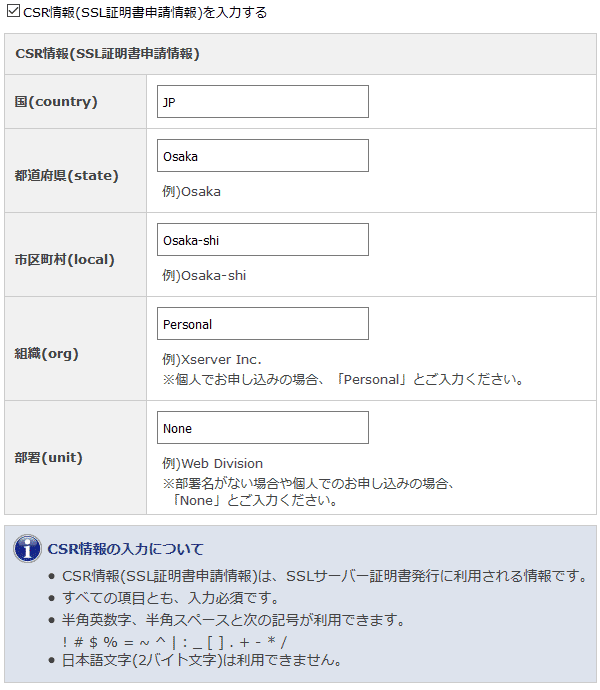Screen dimensions: 600x690
Task: Click the blue info icon beside CSR情報の入力について
Action: tap(27, 549)
